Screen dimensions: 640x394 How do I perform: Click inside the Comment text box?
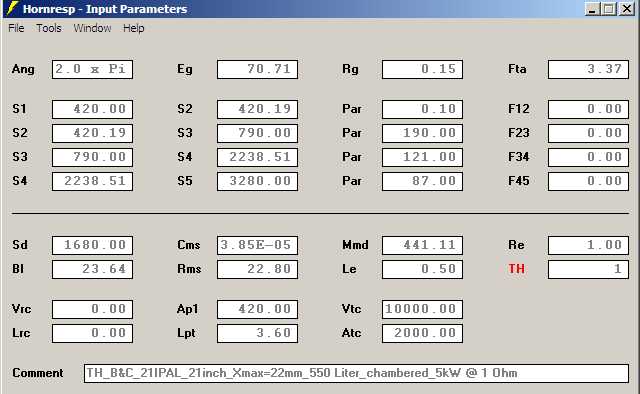pyautogui.click(x=356, y=374)
